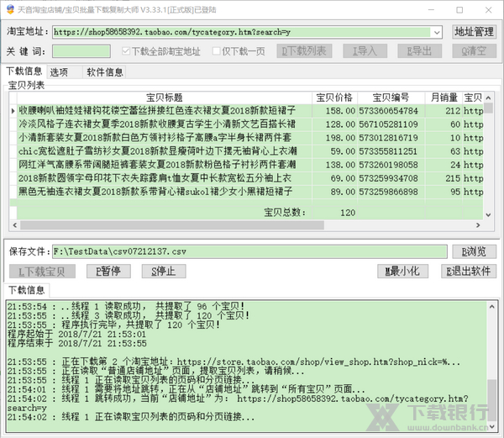
Task: Click the app logo icon in title bar
Action: pyautogui.click(x=10, y=9)
